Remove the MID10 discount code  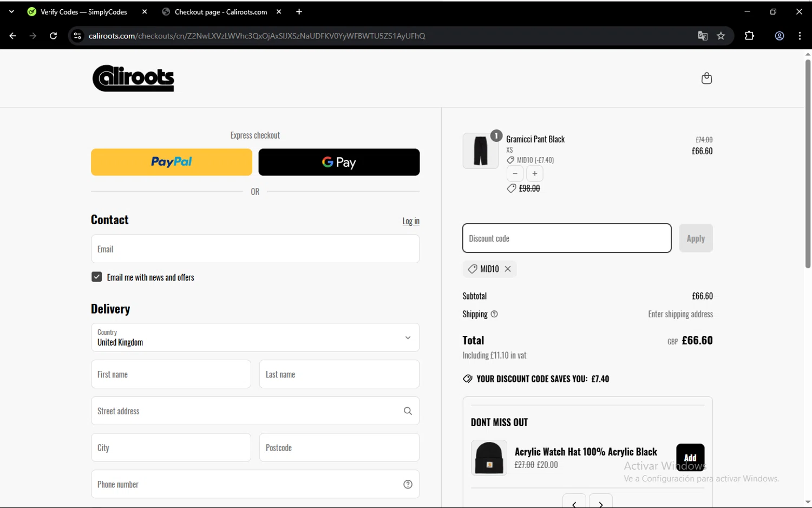click(508, 269)
